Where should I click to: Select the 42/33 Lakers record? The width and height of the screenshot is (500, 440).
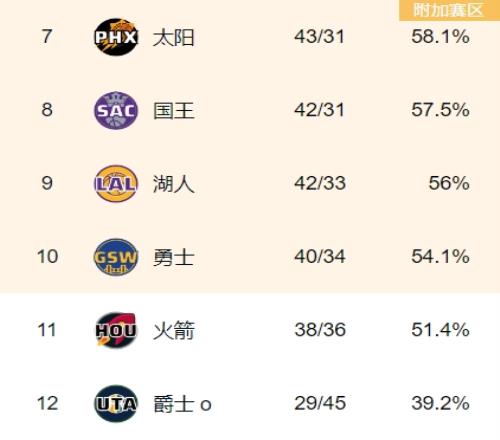pos(319,183)
